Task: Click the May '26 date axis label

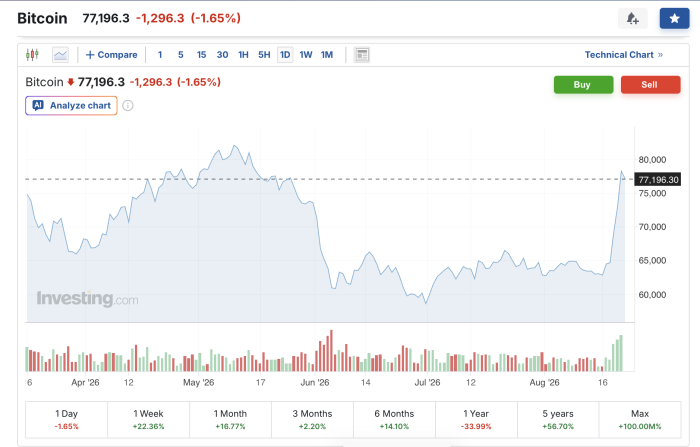Action: click(x=199, y=383)
